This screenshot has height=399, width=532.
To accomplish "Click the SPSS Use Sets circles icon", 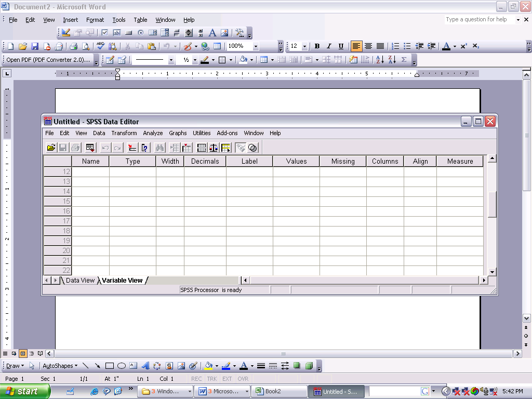I will pyautogui.click(x=253, y=148).
